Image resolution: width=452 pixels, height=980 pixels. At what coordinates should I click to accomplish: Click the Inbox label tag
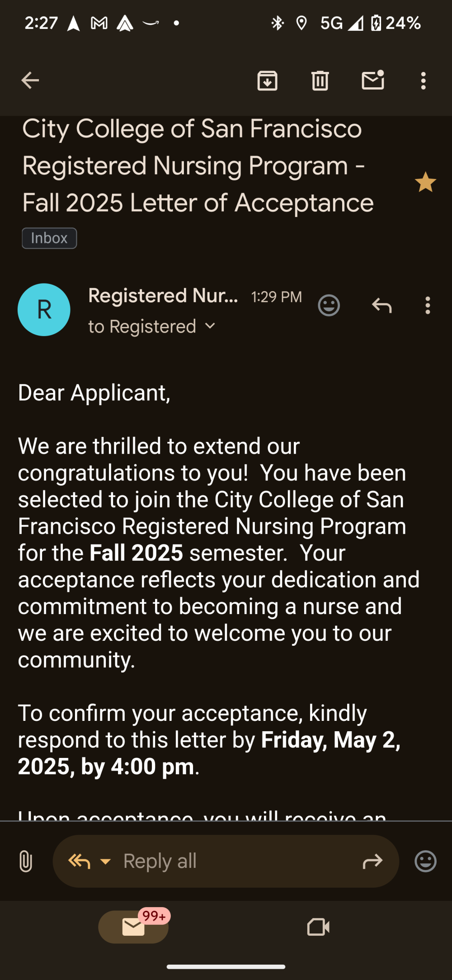49,238
